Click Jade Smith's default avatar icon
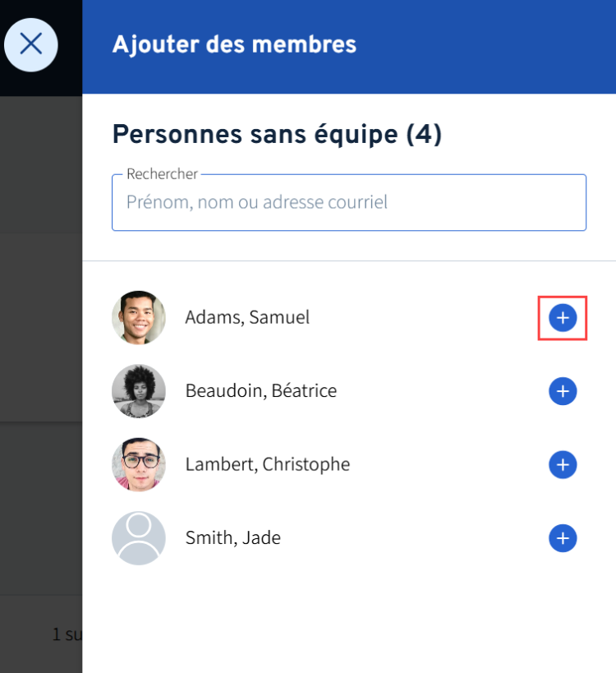 pos(139,537)
